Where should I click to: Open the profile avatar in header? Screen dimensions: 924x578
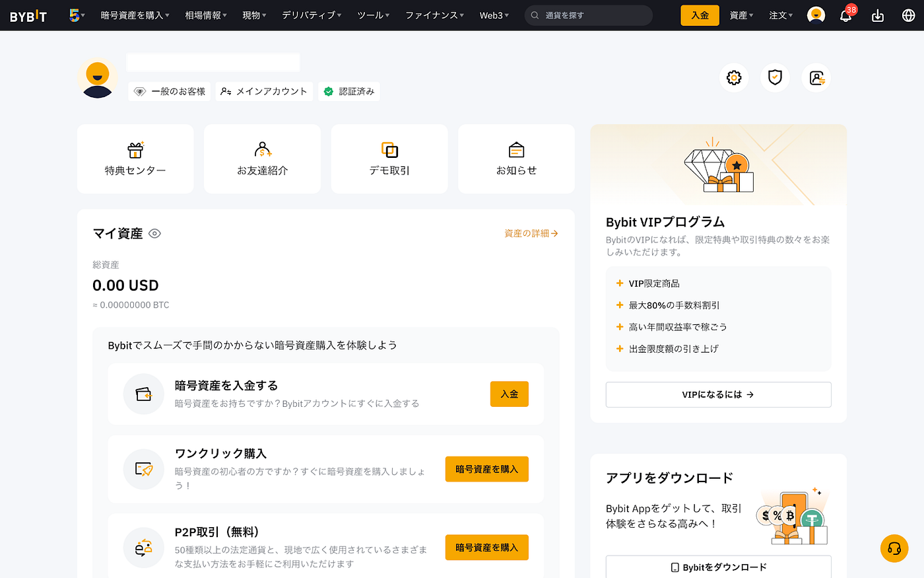click(x=816, y=15)
